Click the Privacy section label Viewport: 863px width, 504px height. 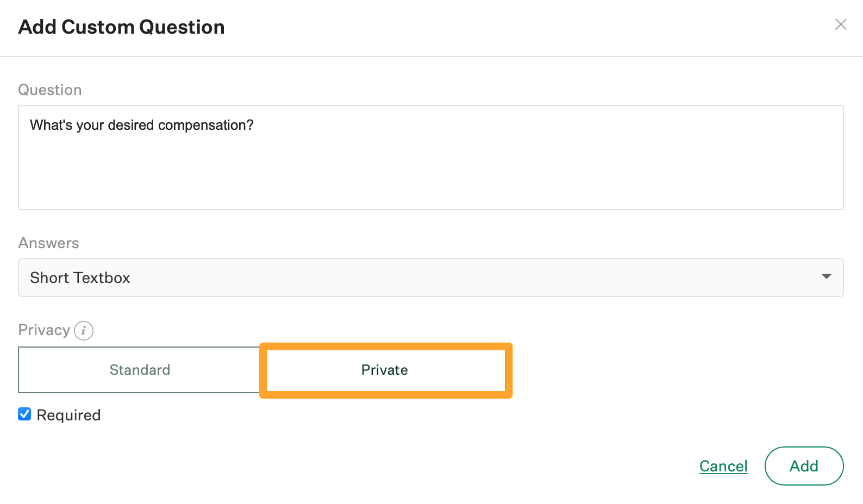(x=44, y=330)
